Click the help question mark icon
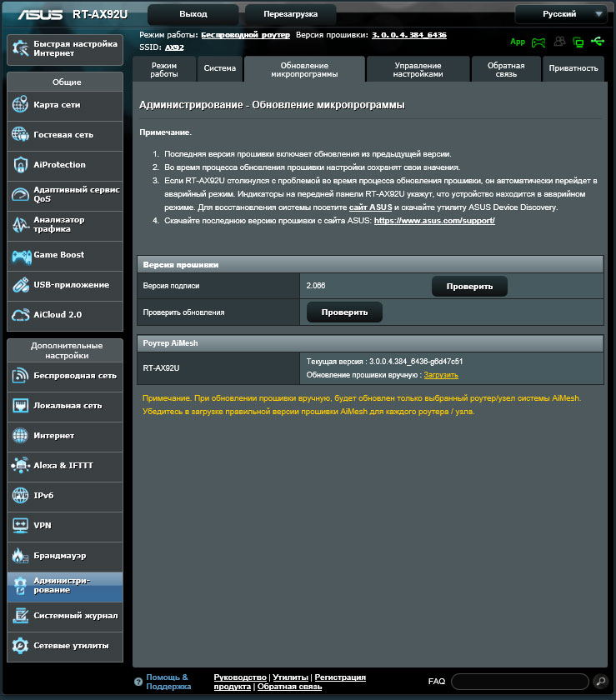 click(138, 682)
